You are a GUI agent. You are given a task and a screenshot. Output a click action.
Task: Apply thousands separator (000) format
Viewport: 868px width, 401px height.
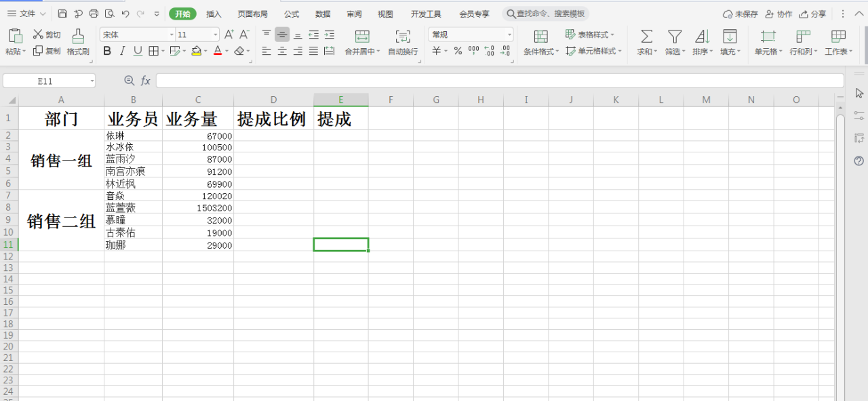pos(473,51)
